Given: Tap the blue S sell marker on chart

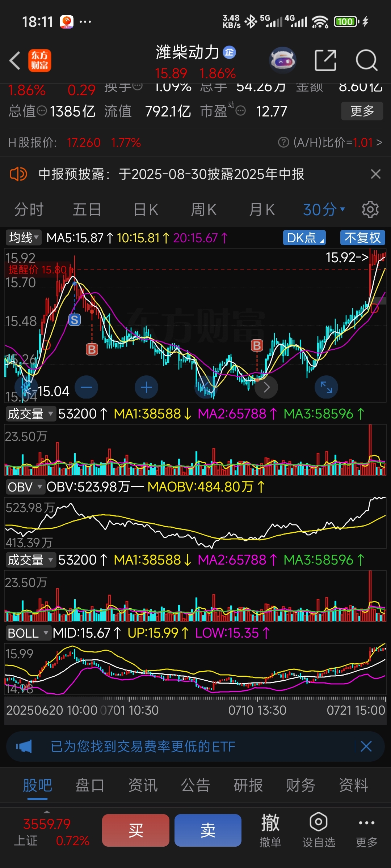Looking at the screenshot, I should click(x=75, y=320).
